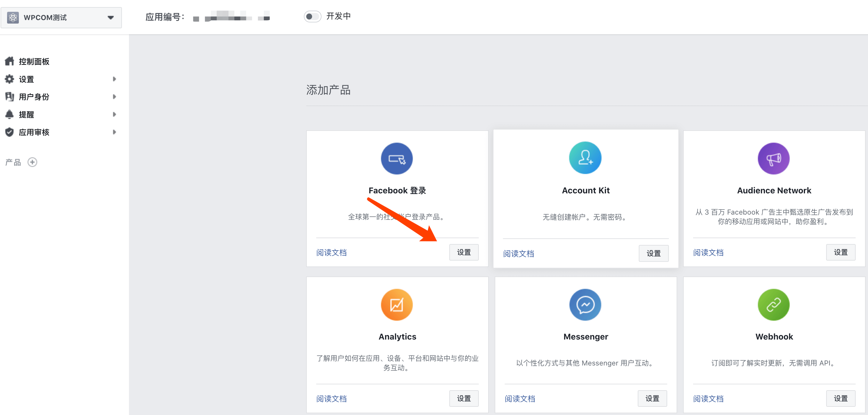
Task: Open the WPCOM测试 app selector dropdown
Action: coord(61,18)
